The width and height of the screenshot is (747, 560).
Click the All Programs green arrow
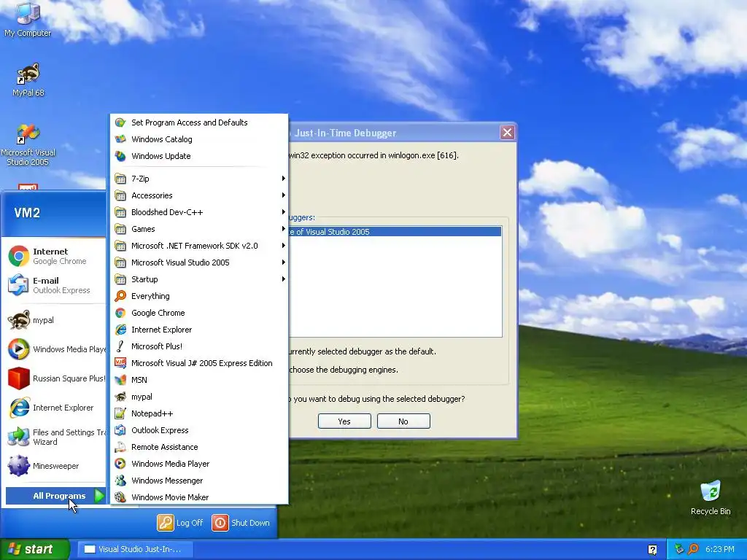coord(99,496)
